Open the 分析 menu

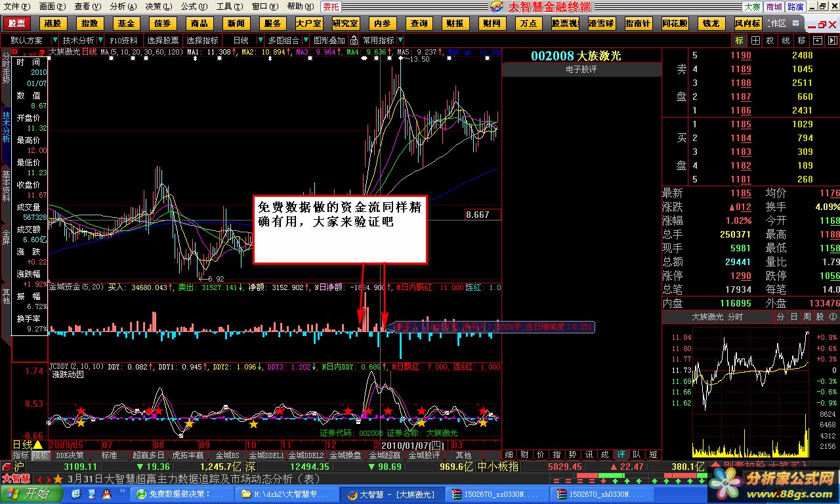click(123, 7)
